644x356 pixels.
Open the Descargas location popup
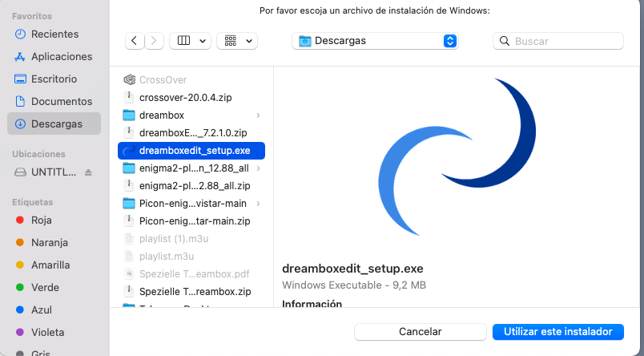[375, 40]
